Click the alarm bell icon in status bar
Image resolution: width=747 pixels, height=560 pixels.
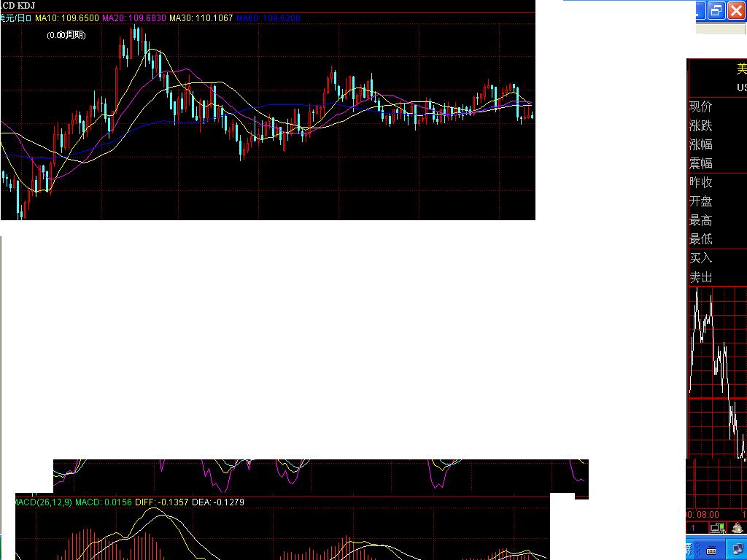point(738,528)
